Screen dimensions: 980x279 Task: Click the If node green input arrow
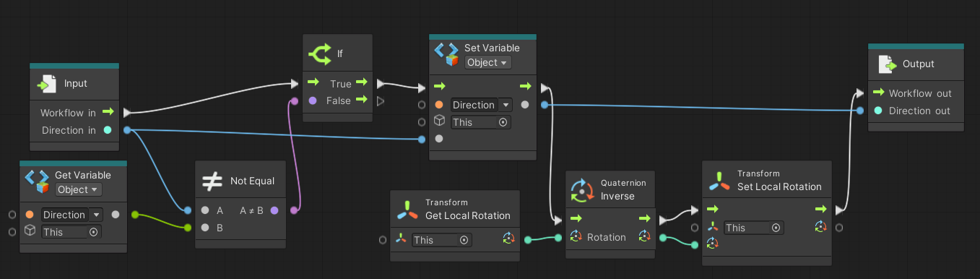313,83
